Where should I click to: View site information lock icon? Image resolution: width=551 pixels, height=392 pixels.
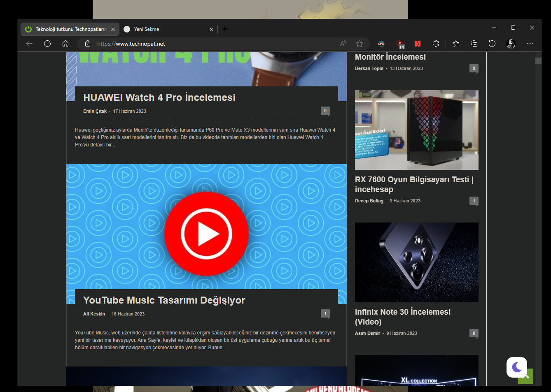[87, 44]
